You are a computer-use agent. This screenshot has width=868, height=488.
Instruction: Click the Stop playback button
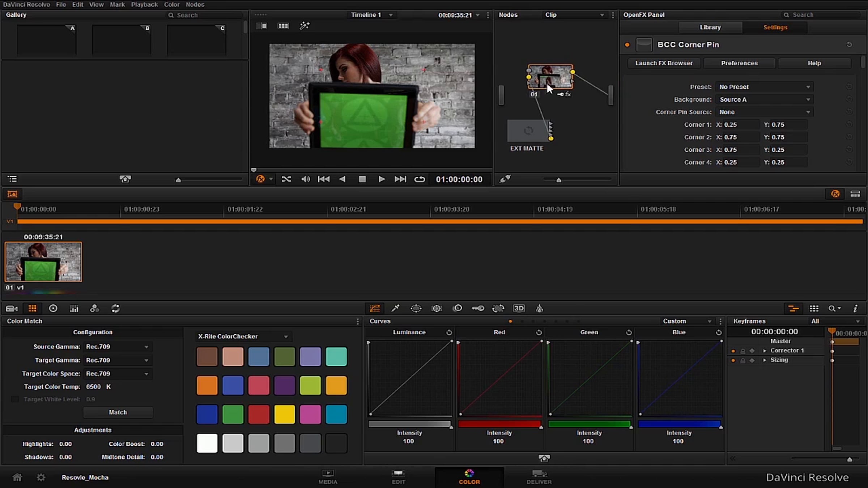click(362, 179)
